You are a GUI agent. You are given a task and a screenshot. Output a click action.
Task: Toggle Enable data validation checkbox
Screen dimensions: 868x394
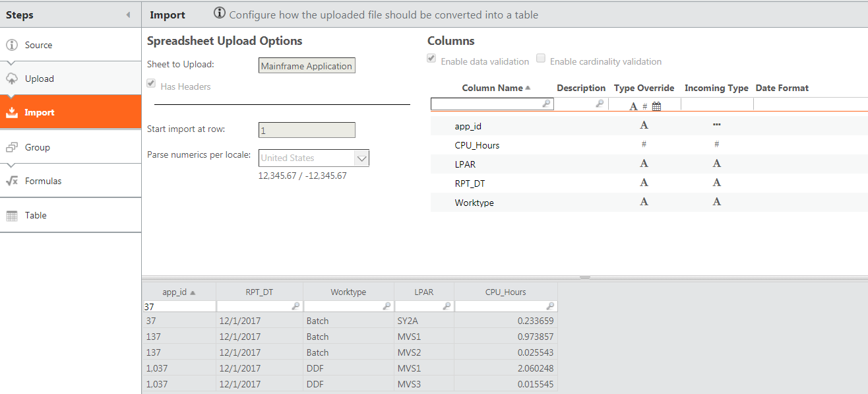[431, 59]
